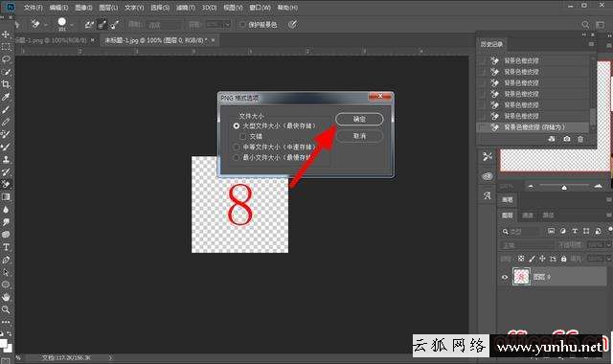This screenshot has height=364, width=613.
Task: Create new document from current state icon
Action: tap(552, 139)
